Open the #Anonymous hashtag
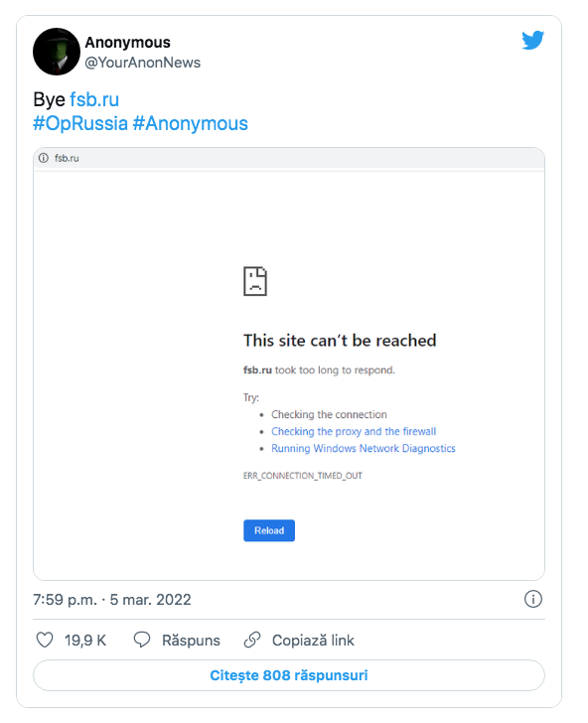The width and height of the screenshot is (588, 723). (x=190, y=123)
